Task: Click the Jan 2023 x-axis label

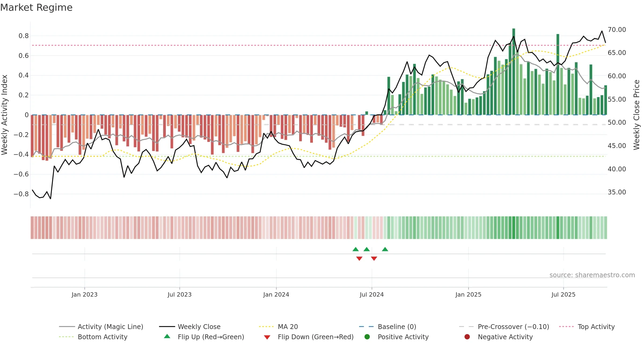Action: point(85,294)
